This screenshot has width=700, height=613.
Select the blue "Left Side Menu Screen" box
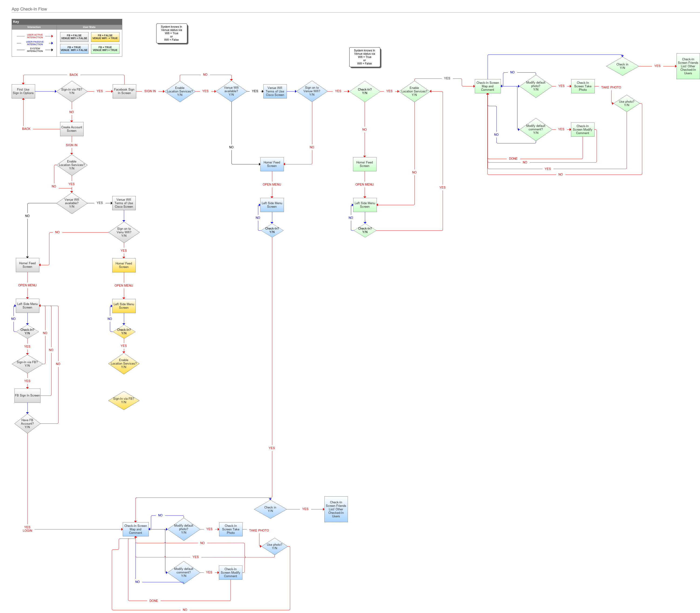click(272, 205)
